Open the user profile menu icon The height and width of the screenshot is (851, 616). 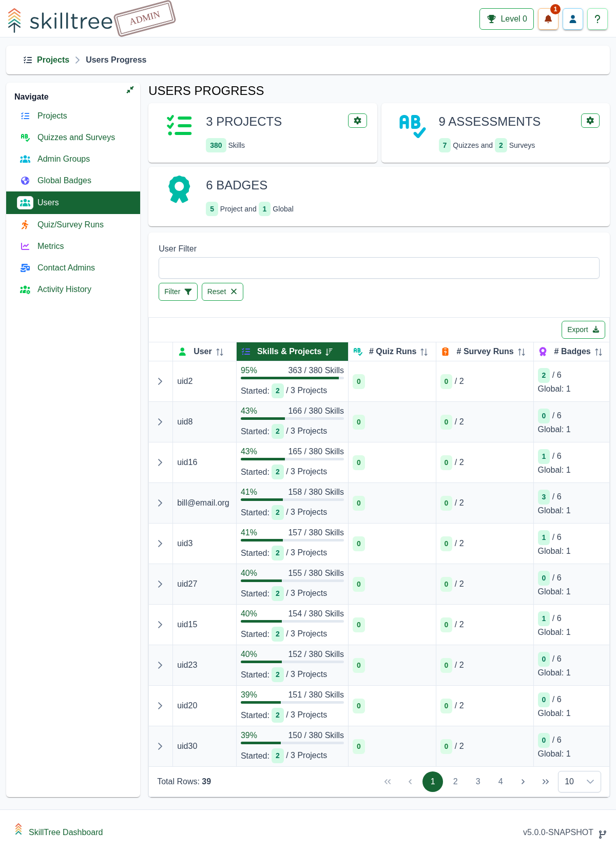pos(573,19)
